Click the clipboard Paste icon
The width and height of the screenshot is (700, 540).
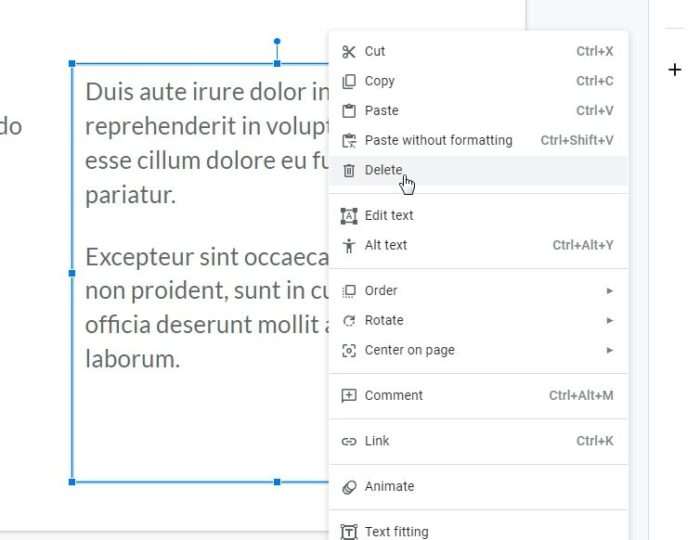tap(349, 111)
